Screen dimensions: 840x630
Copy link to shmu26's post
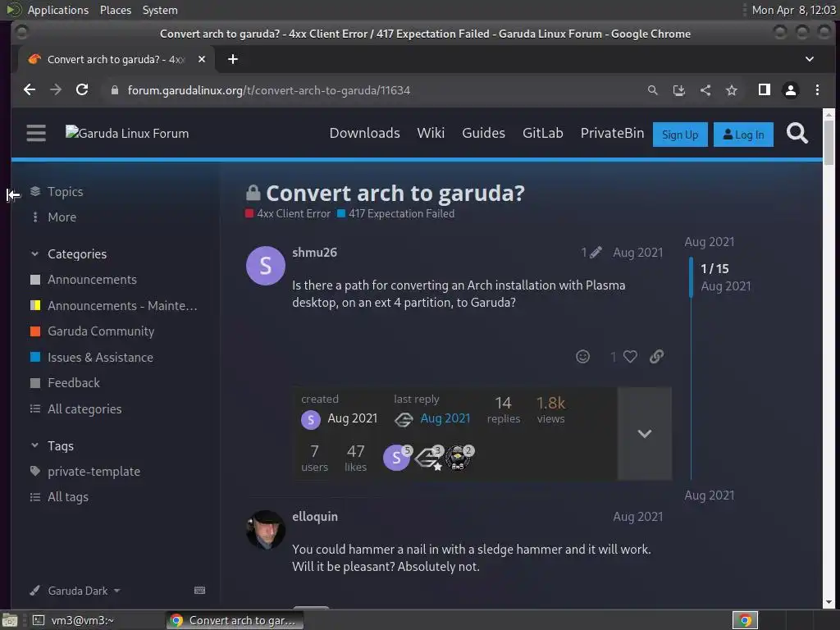657,356
